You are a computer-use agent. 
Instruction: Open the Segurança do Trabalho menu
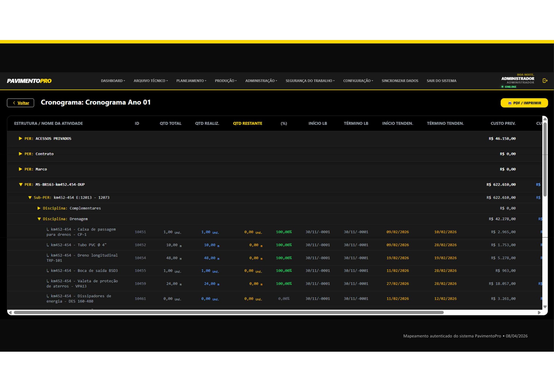(310, 81)
